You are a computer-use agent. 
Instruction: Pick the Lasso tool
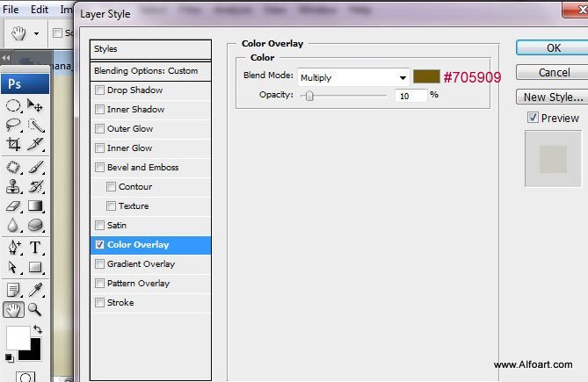(x=14, y=126)
